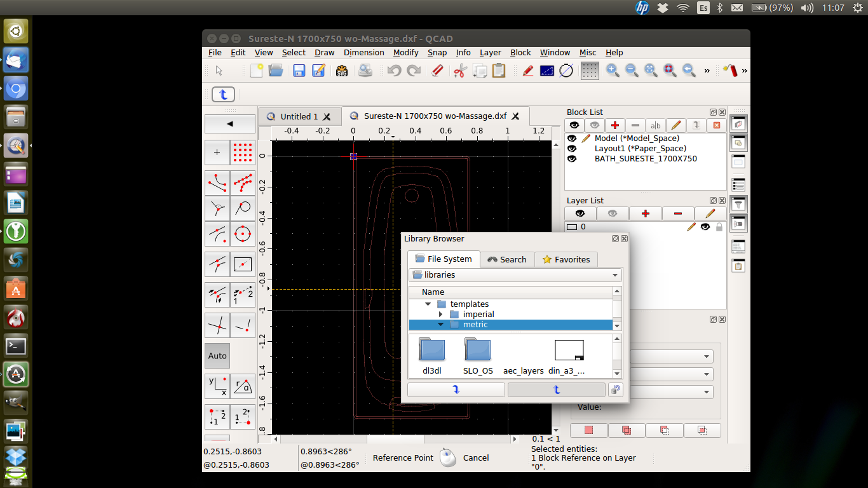Toggle the lock on layer 0
This screenshot has height=488, width=868.
pyautogui.click(x=719, y=227)
